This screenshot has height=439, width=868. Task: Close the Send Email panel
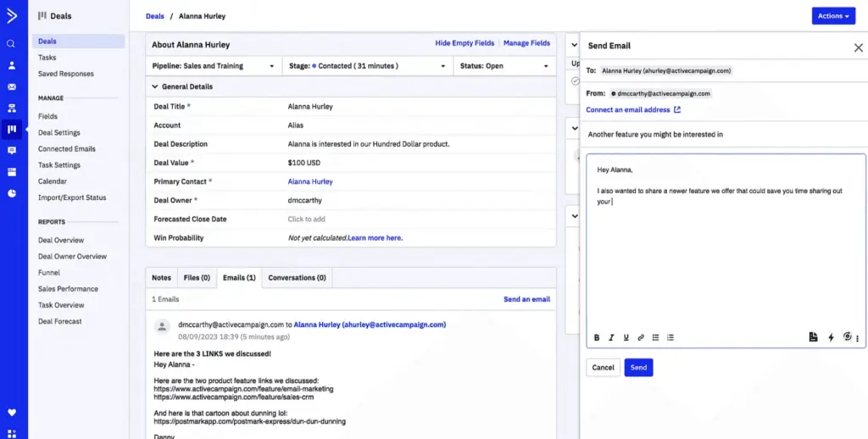point(858,48)
